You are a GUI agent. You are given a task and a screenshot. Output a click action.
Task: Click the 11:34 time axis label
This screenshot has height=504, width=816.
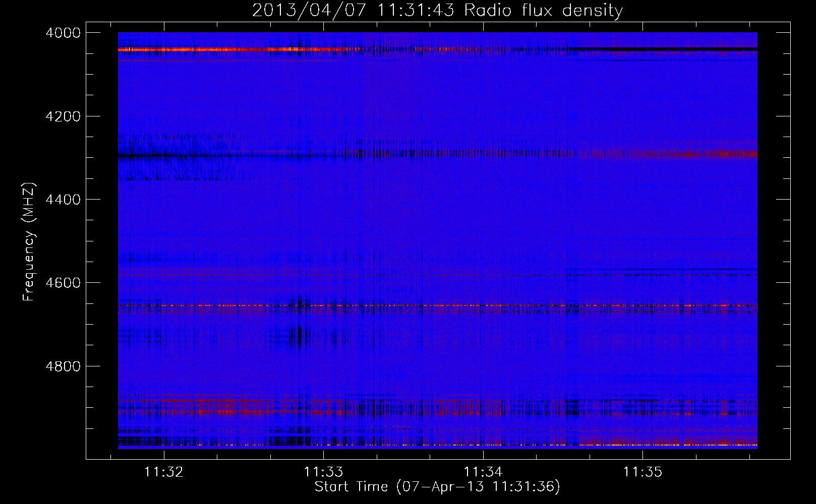(483, 472)
